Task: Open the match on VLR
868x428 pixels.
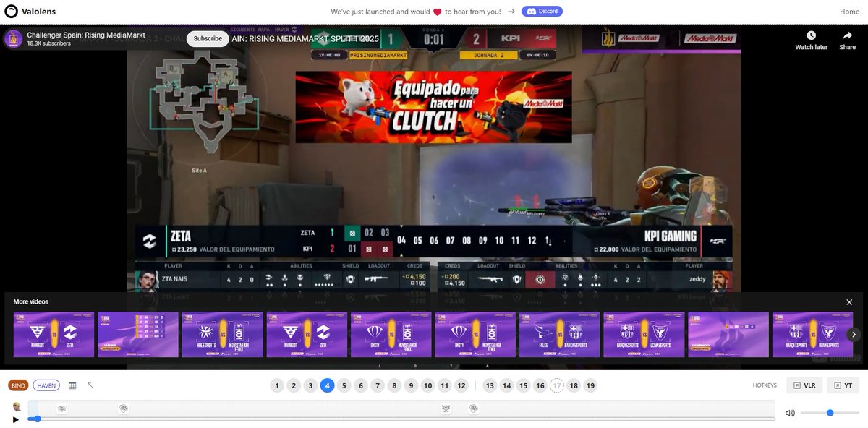Action: 804,385
